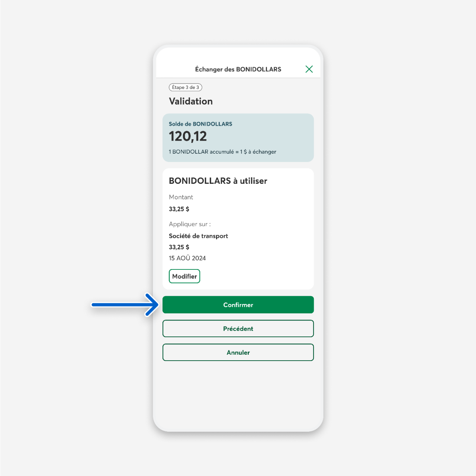Click the blue arrow pointing to Confirmer
The height and width of the screenshot is (476, 476).
tap(125, 305)
